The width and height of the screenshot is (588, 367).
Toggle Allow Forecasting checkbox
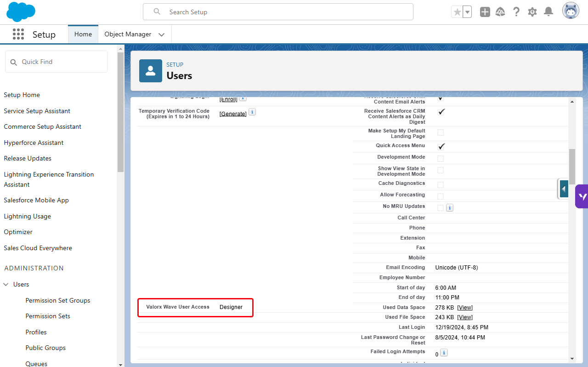point(441,196)
